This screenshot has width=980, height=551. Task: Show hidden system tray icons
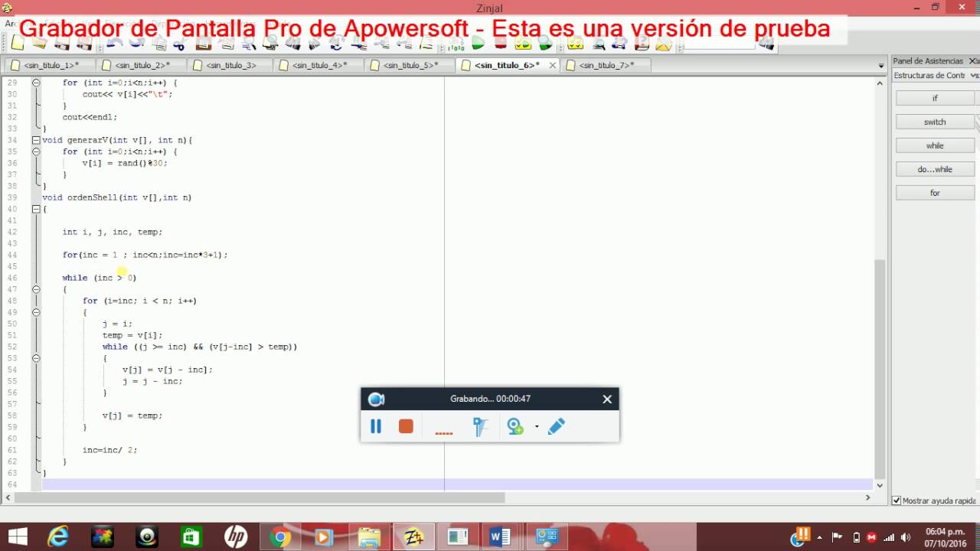(819, 537)
